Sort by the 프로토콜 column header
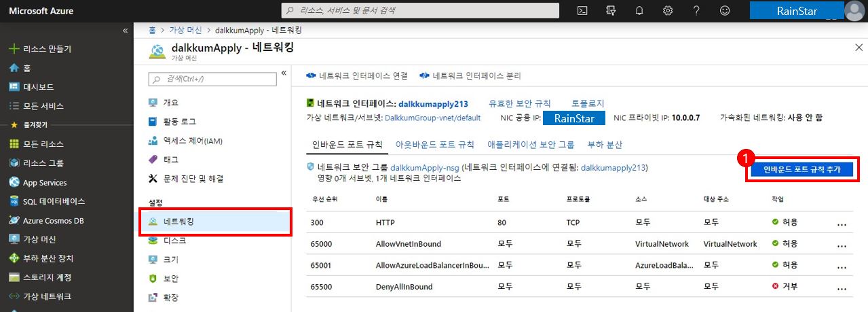The height and width of the screenshot is (312, 868). pos(578,200)
